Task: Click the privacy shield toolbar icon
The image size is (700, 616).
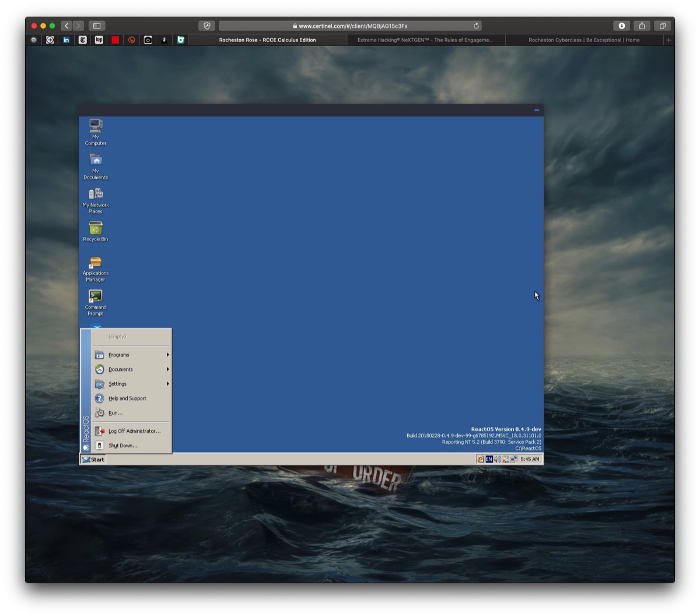Action: click(206, 26)
